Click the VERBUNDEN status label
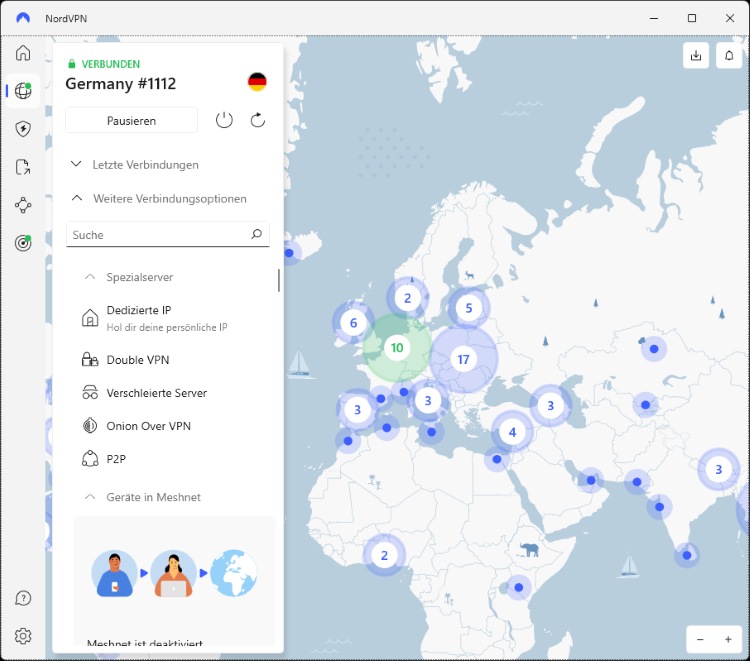Image resolution: width=750 pixels, height=661 pixels. point(110,64)
